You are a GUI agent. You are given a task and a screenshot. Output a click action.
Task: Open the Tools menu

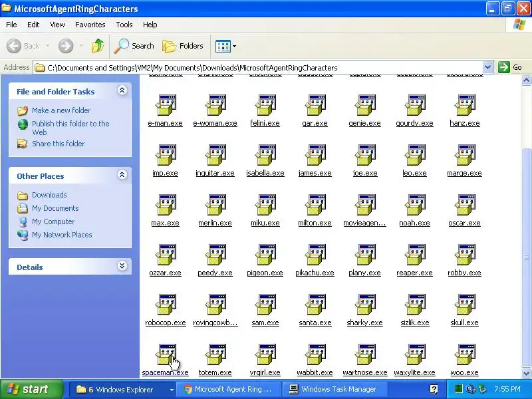[124, 25]
